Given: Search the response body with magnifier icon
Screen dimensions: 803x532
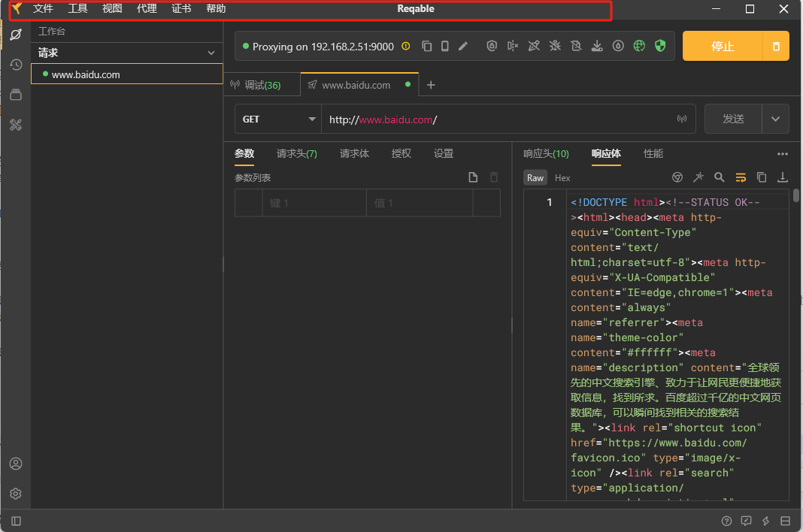Looking at the screenshot, I should coord(719,177).
